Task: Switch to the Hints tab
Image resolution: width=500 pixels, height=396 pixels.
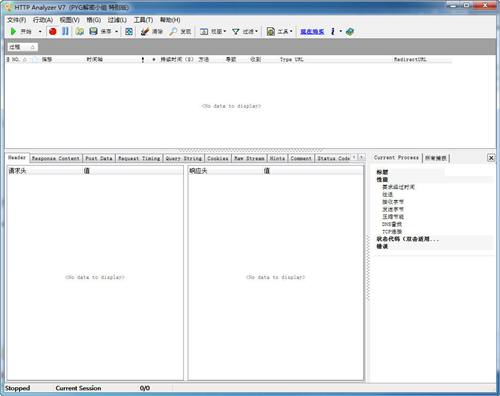Action: click(x=277, y=158)
